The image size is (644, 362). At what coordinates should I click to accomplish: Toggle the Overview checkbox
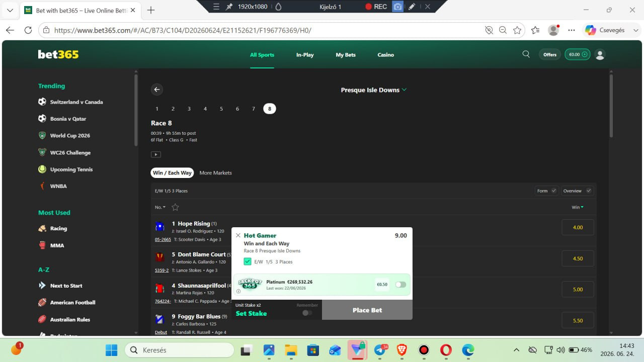coord(589,191)
